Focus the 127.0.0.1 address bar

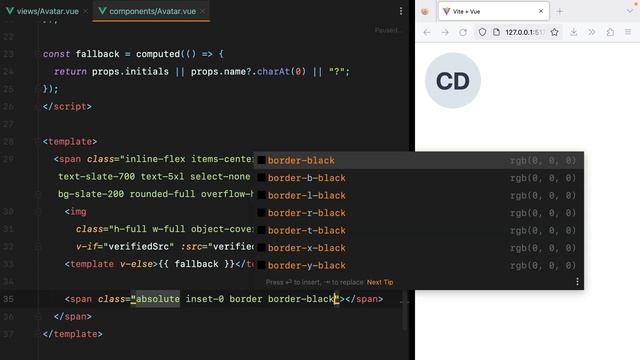524,32
